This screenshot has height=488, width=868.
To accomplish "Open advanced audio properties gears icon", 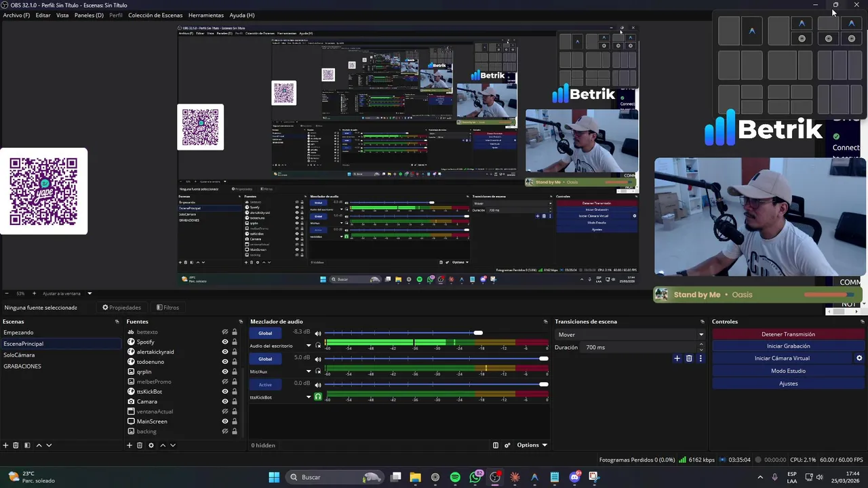I will [507, 445].
